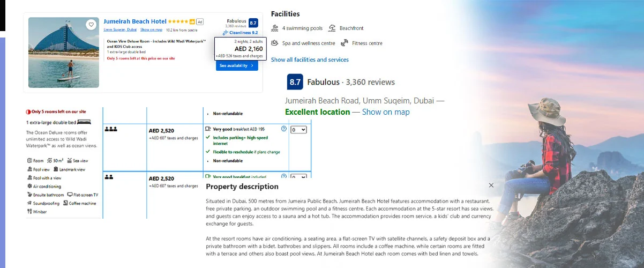
Task: Close the Property description panel
Action: pyautogui.click(x=491, y=185)
